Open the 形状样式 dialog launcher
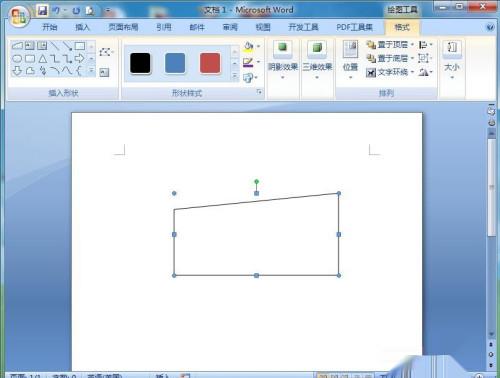500x378 pixels. coord(259,92)
